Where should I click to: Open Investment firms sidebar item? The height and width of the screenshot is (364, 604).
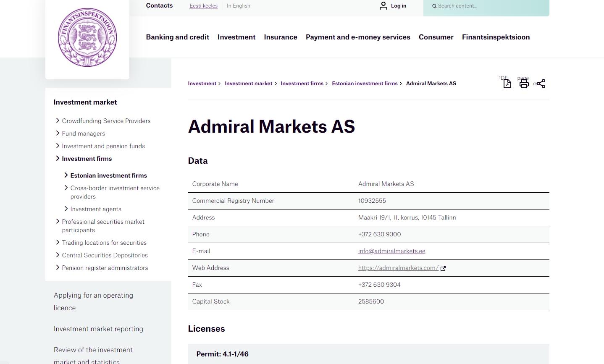coord(87,159)
